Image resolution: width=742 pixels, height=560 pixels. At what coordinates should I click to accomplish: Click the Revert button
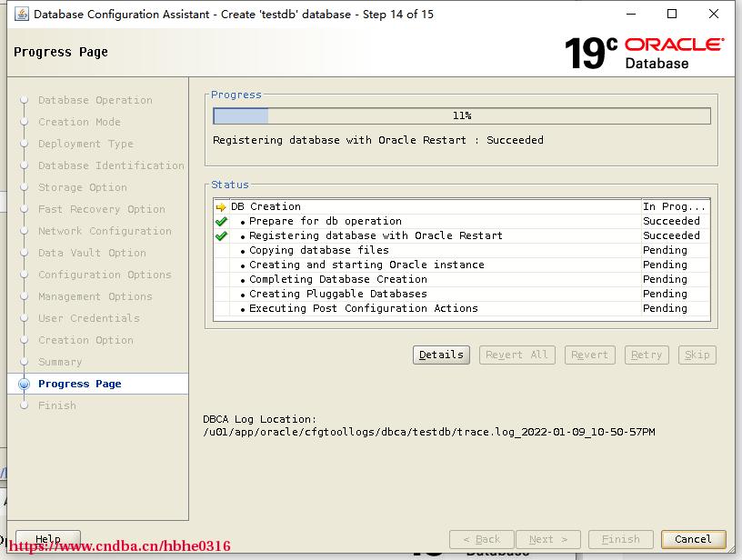[589, 355]
